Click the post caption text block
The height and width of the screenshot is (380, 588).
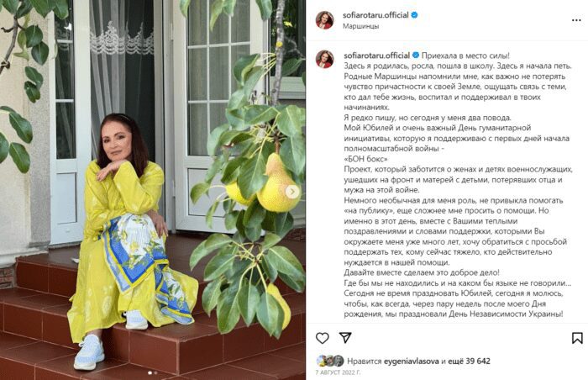click(459, 185)
